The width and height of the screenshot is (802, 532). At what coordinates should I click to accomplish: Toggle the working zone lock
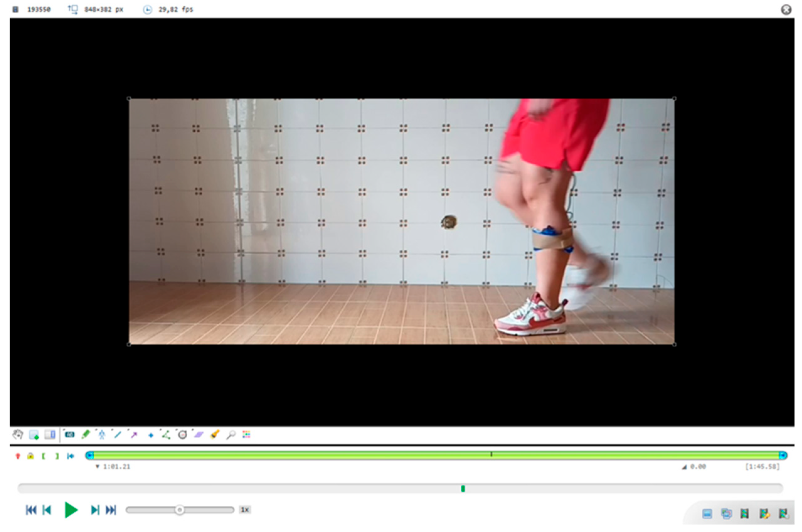click(x=30, y=456)
